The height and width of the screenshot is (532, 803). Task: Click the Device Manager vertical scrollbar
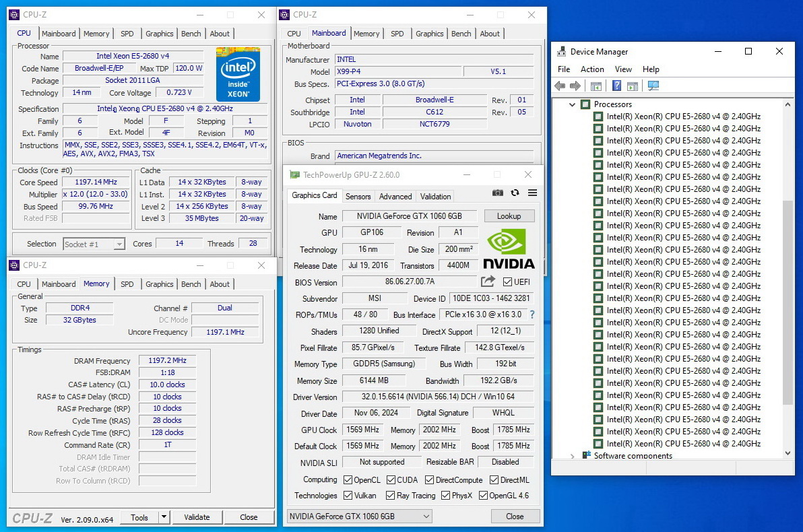[788, 303]
